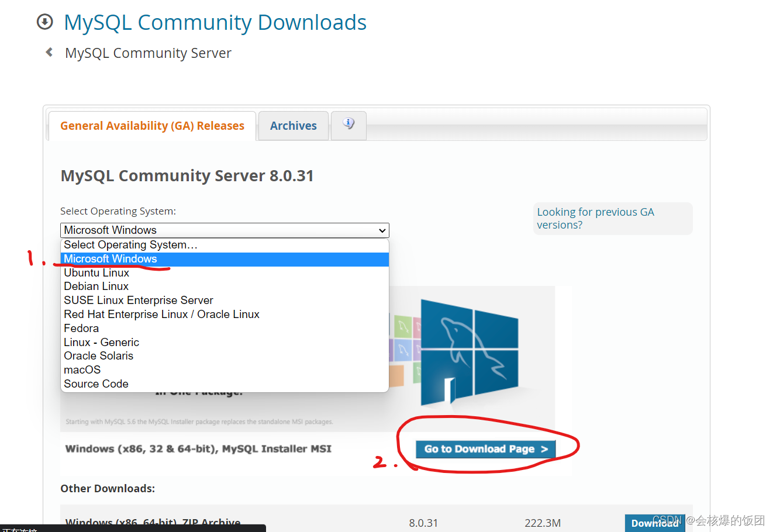The width and height of the screenshot is (773, 532).
Task: Click the back arrow beside MySQL Community Server
Action: 50,52
